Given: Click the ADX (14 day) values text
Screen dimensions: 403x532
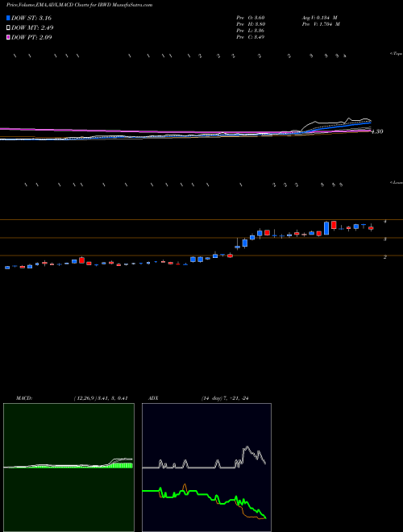Looking at the screenshot, I should coord(225,398).
